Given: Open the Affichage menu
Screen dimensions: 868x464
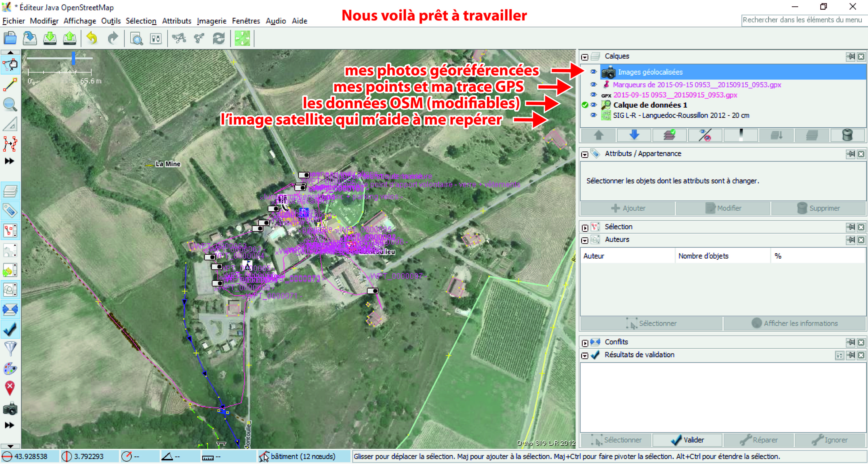Looking at the screenshot, I should [80, 21].
